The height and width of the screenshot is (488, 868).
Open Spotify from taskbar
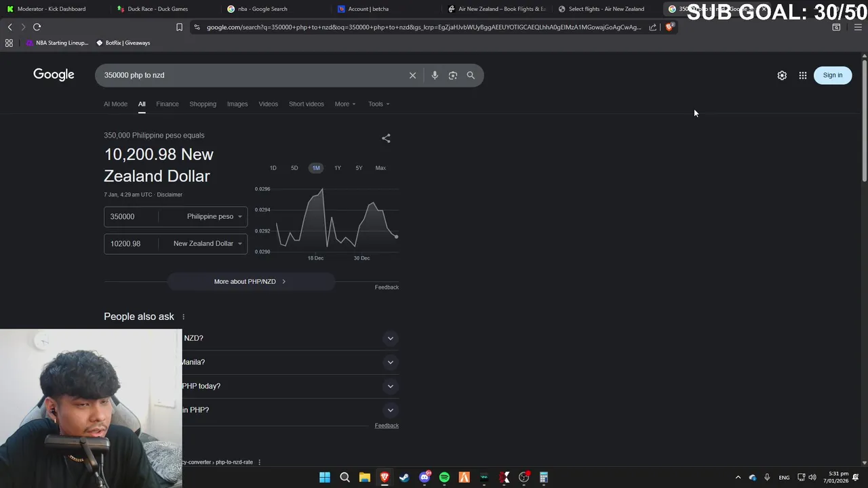pyautogui.click(x=444, y=477)
